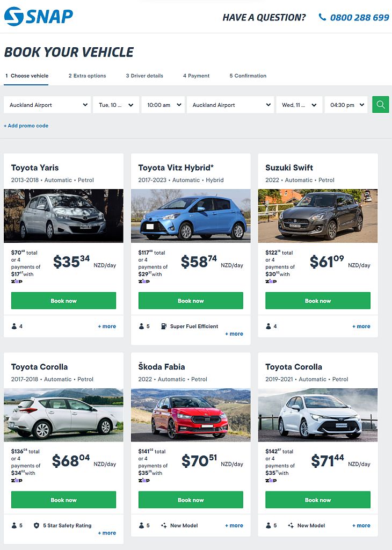Click the SNAP logo
This screenshot has height=550, width=392.
38,17
